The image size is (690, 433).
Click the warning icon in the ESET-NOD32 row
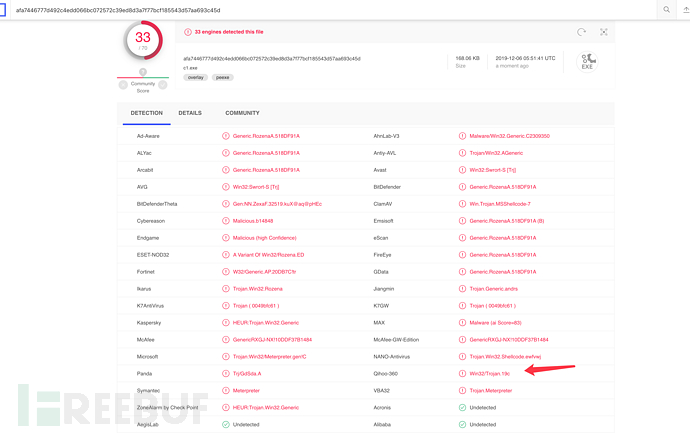point(226,255)
